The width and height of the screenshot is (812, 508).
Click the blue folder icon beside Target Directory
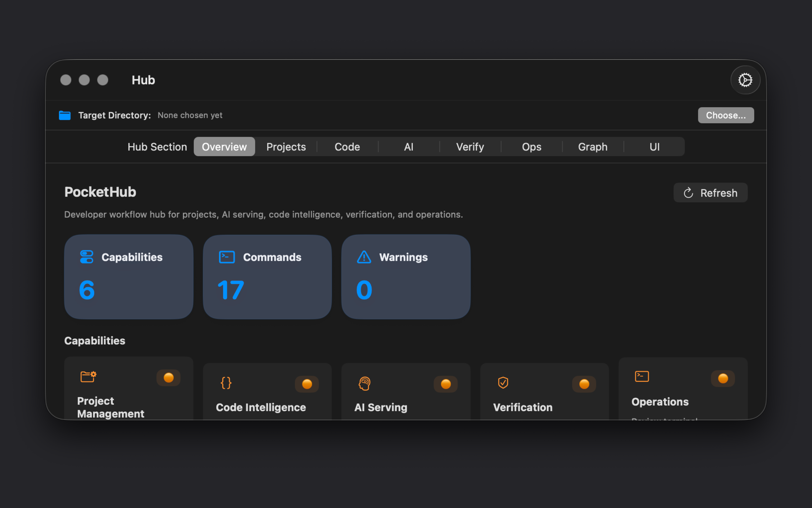(x=65, y=115)
